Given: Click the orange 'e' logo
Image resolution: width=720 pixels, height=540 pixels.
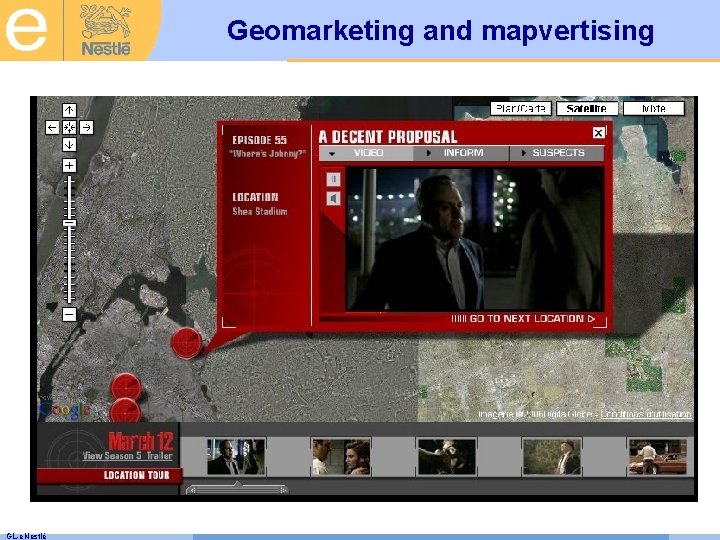Looking at the screenshot, I should click(x=26, y=30).
